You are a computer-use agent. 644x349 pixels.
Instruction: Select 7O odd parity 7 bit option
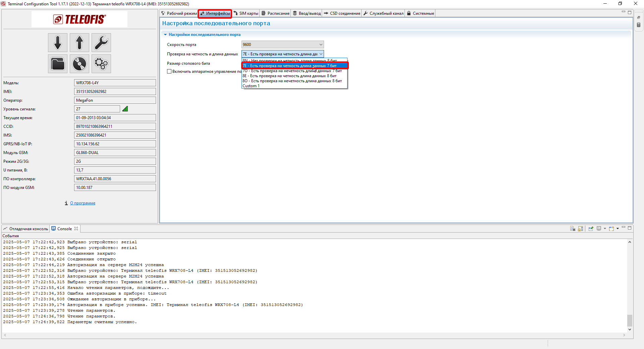tap(294, 71)
